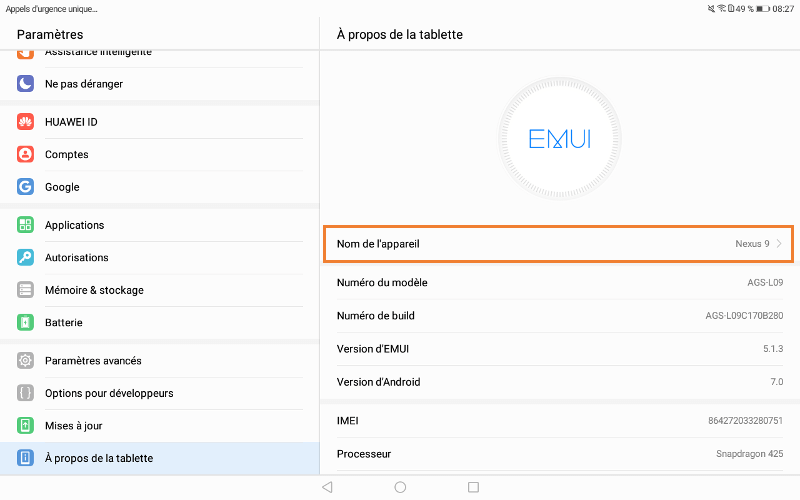Tap the HUAWEI ID logo icon
This screenshot has height=500, width=800.
point(25,121)
